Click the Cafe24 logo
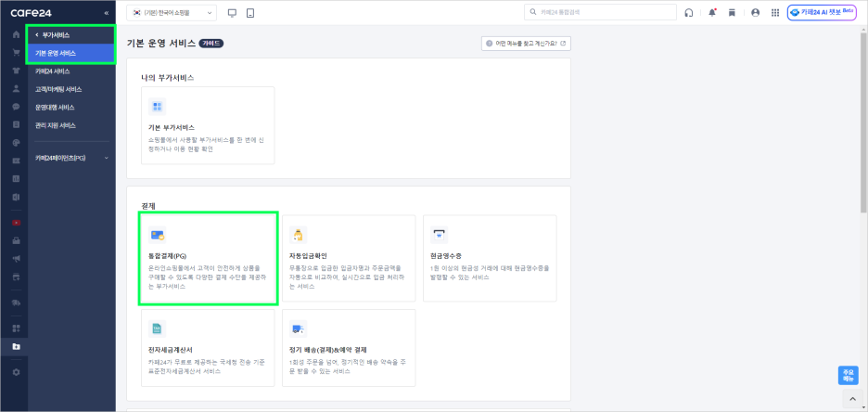 [x=31, y=13]
